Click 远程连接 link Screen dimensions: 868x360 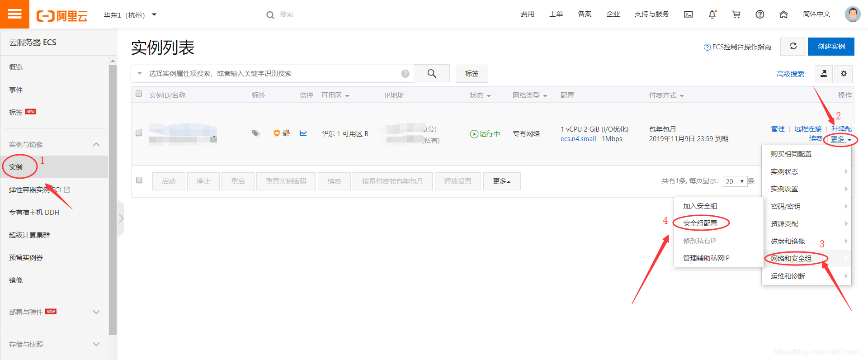[x=808, y=129]
